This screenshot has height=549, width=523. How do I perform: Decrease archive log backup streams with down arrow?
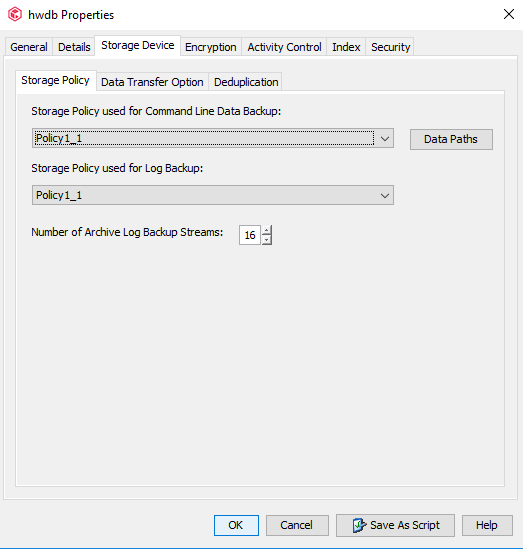point(267,240)
